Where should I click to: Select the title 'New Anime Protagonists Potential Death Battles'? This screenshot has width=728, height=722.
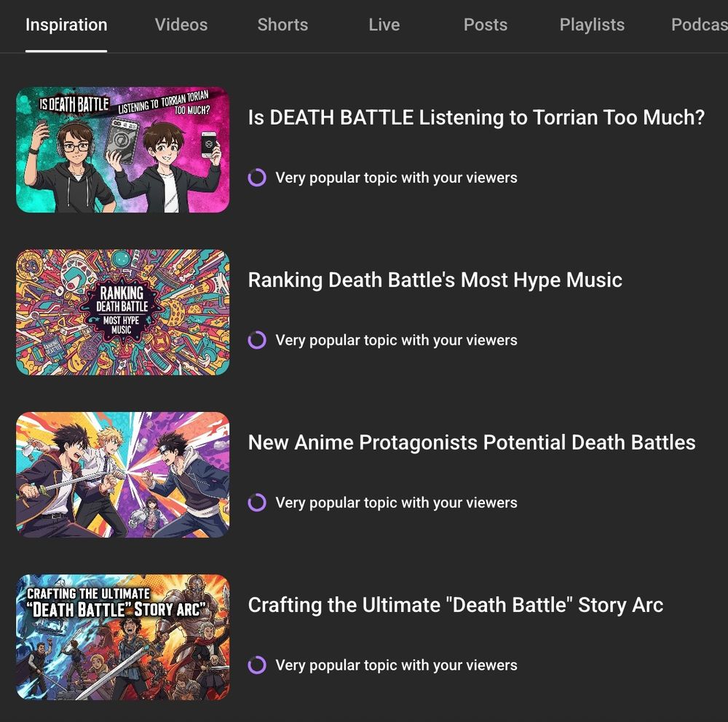coord(472,443)
